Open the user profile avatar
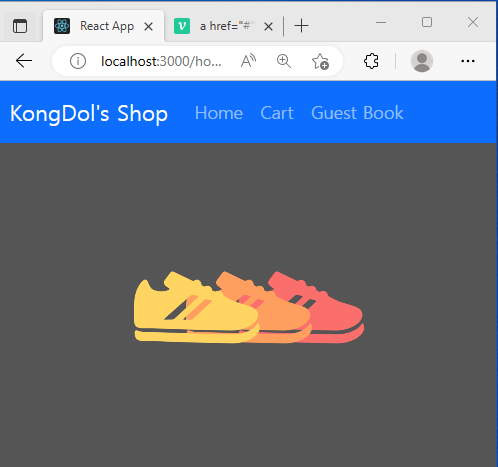This screenshot has width=498, height=467. (x=422, y=61)
